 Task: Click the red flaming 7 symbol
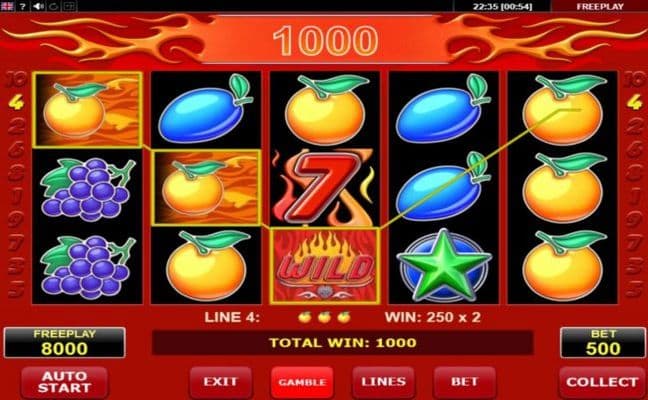(x=325, y=188)
